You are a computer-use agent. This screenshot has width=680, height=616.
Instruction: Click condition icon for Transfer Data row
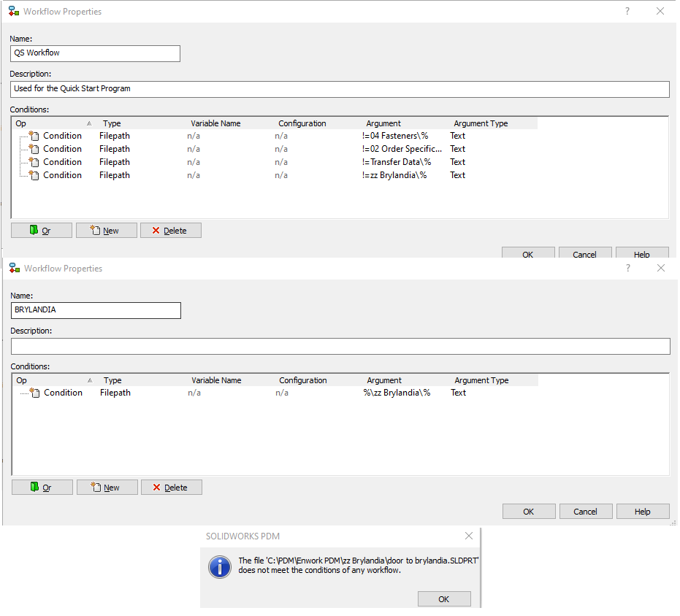pyautogui.click(x=34, y=162)
